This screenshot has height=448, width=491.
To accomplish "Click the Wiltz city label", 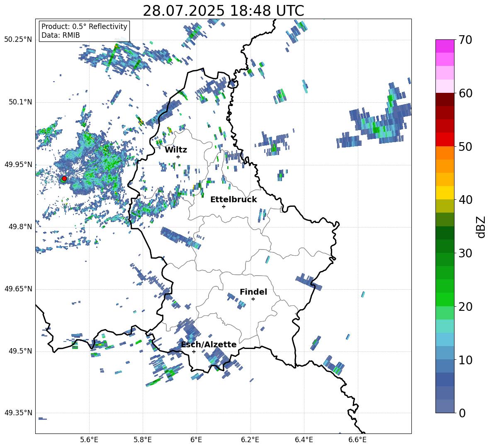I will point(176,150).
